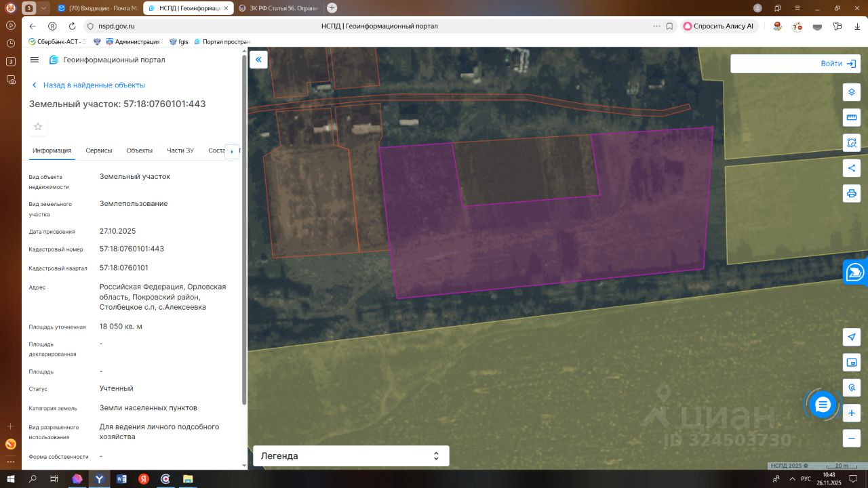The width and height of the screenshot is (868, 488).
Task: Select the date value 27.10.2025
Action: [x=118, y=231]
